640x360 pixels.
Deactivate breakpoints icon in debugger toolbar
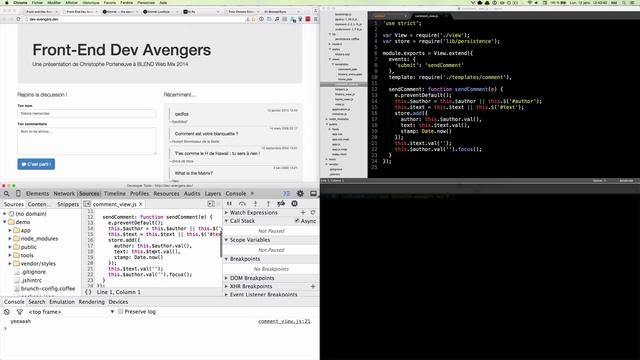[281, 204]
